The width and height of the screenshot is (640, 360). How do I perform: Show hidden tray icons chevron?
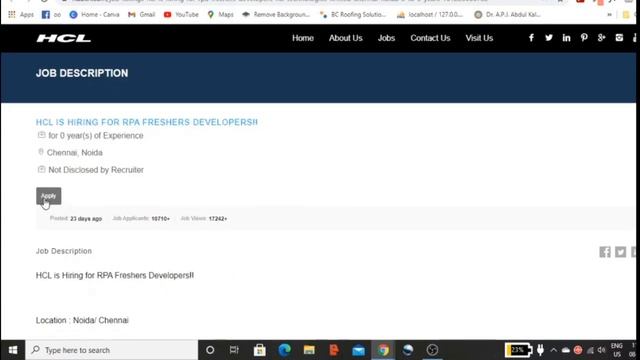[553, 350]
